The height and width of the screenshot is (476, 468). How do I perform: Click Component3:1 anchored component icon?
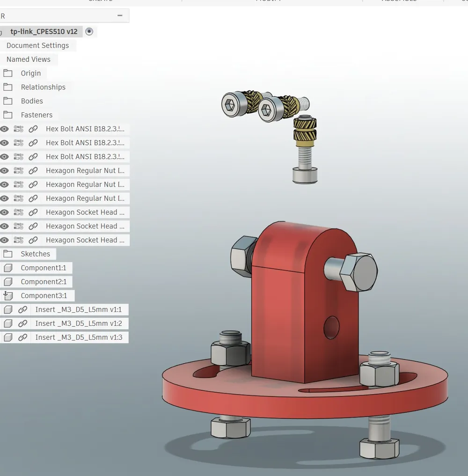pos(8,295)
